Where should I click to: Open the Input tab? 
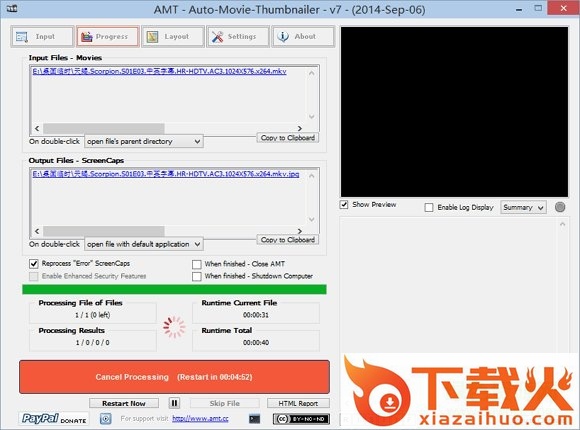(x=42, y=36)
